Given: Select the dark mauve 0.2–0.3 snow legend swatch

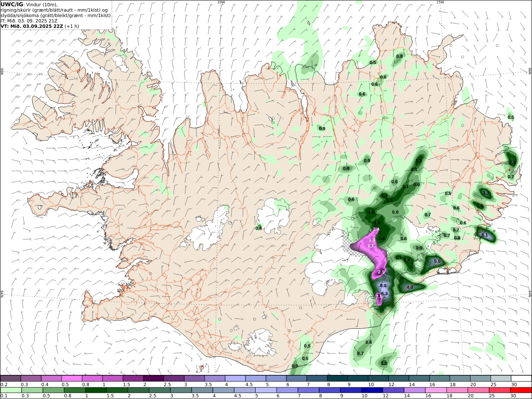Looking at the screenshot, I should click(x=11, y=378).
